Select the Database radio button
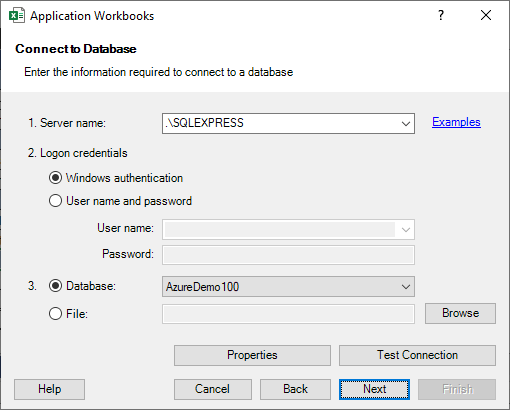Screen dimensions: 510x410 click(55, 286)
